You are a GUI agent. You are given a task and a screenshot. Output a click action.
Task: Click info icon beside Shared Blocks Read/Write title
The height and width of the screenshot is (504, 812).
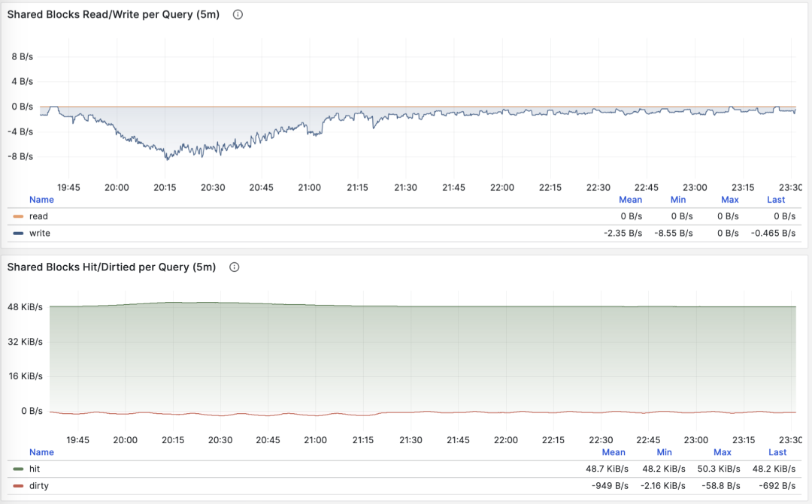[x=238, y=14]
